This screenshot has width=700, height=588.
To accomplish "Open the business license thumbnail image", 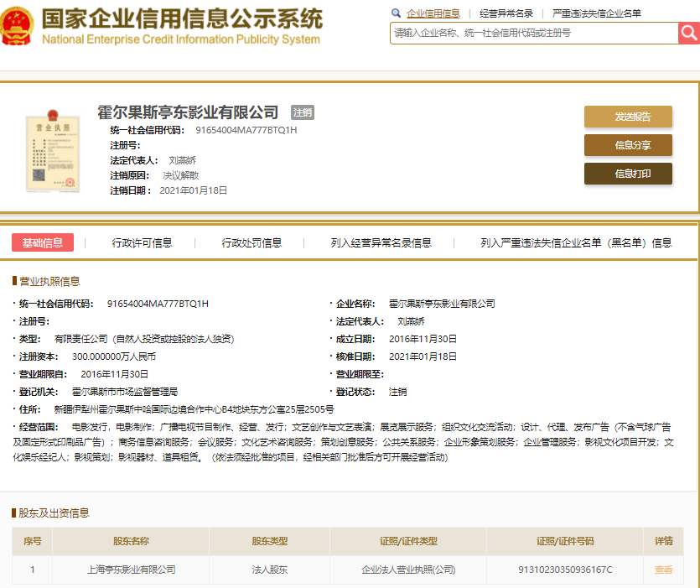I will [52, 148].
